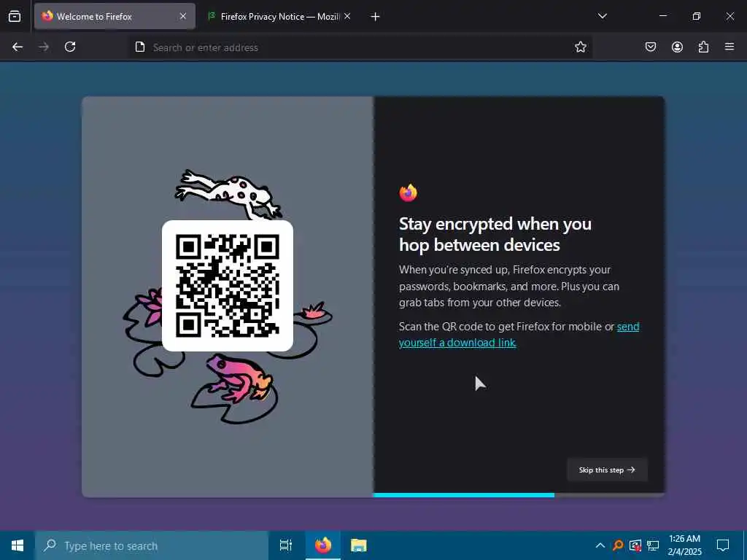The height and width of the screenshot is (560, 747).
Task: Open the Windows Start menu
Action: 18,545
